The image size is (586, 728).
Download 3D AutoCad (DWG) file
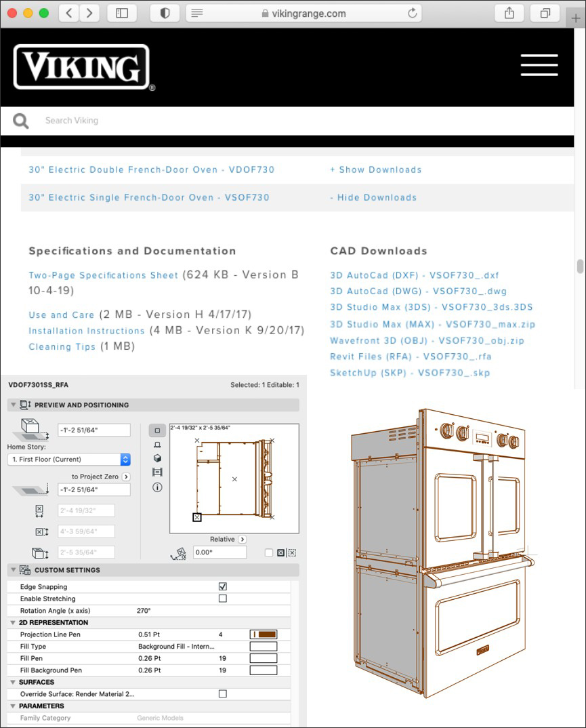pos(418,291)
